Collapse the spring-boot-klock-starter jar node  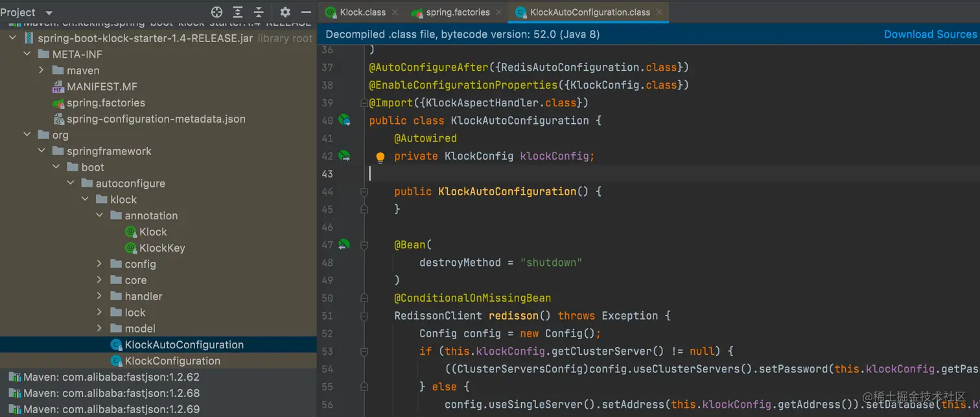13,38
